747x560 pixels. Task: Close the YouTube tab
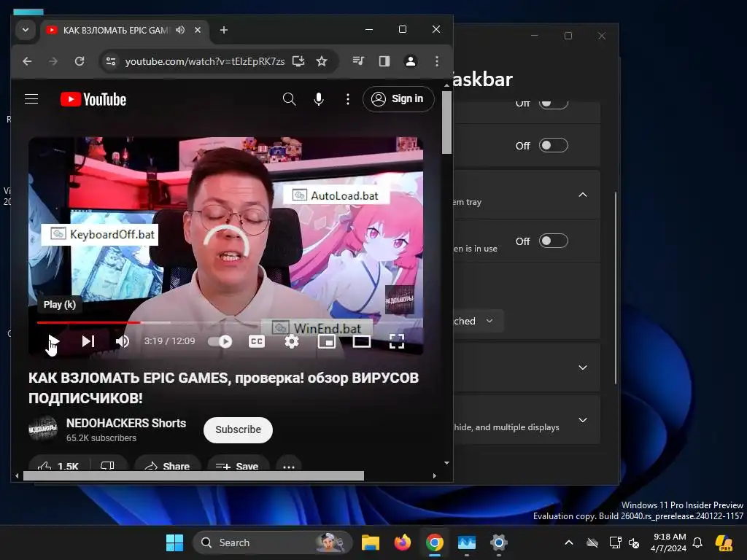tap(198, 30)
